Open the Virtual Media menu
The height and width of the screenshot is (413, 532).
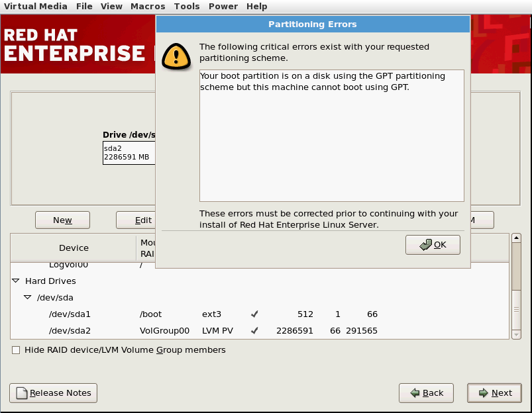[x=36, y=6]
